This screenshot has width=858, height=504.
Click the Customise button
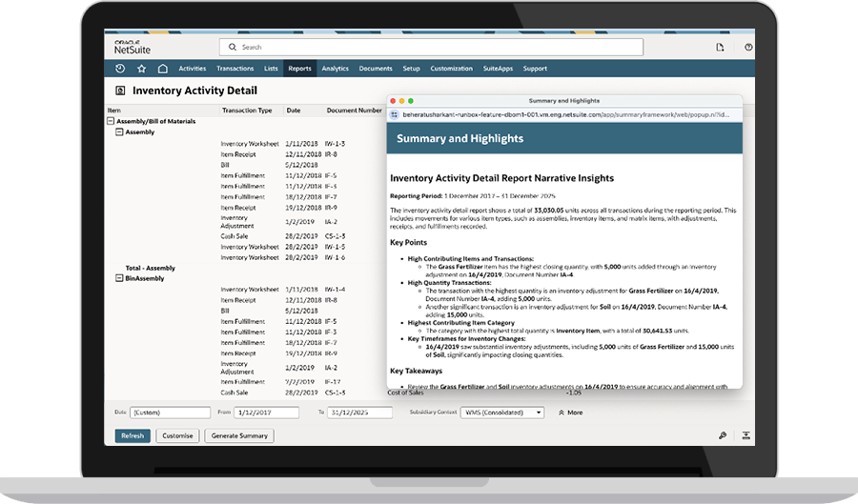click(x=177, y=435)
